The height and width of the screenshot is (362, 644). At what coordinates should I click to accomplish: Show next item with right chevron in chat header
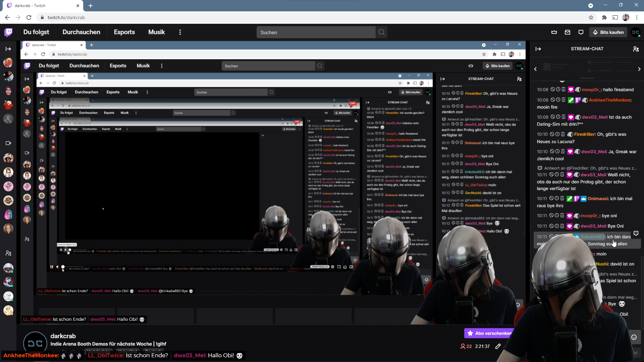pyautogui.click(x=639, y=69)
